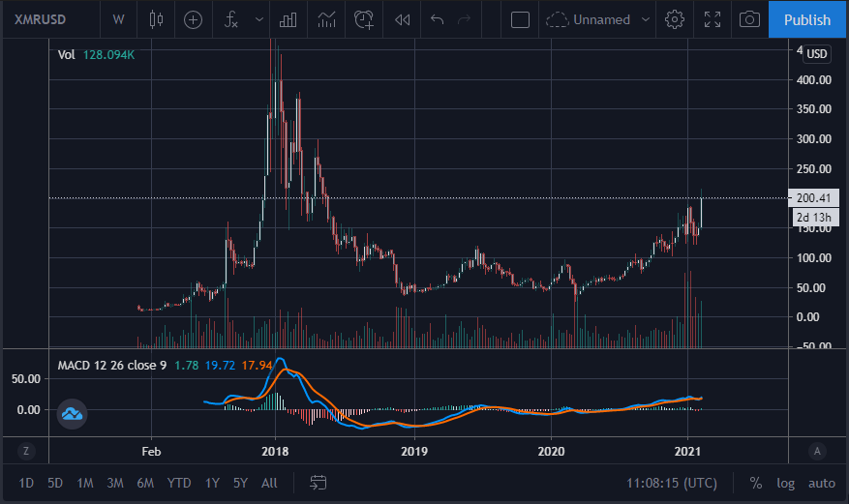Click the 2018 label on time axis
Image resolution: width=849 pixels, height=504 pixels.
pos(275,451)
